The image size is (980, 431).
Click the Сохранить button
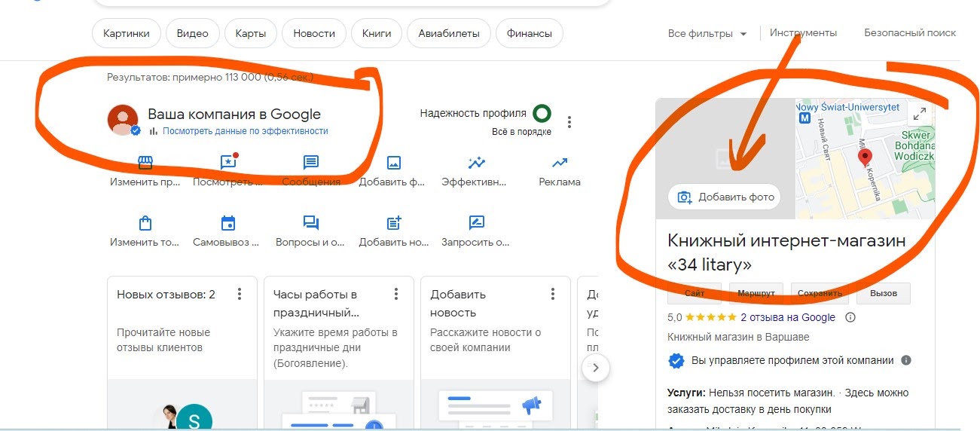[820, 293]
